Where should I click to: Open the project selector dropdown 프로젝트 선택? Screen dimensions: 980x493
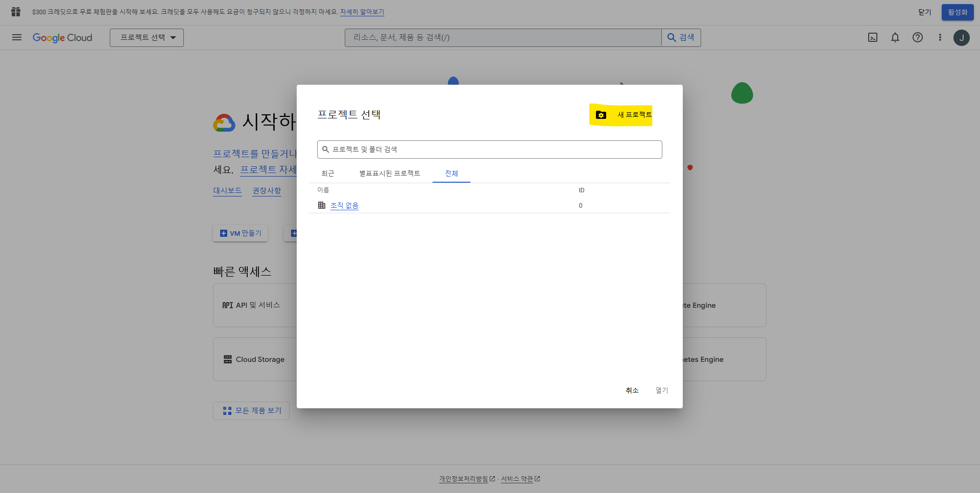[x=147, y=38]
